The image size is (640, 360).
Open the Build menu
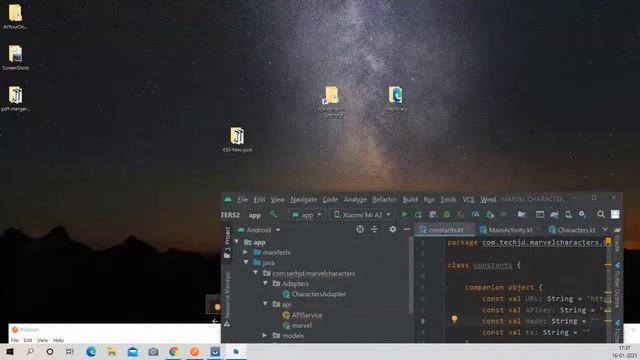[410, 199]
